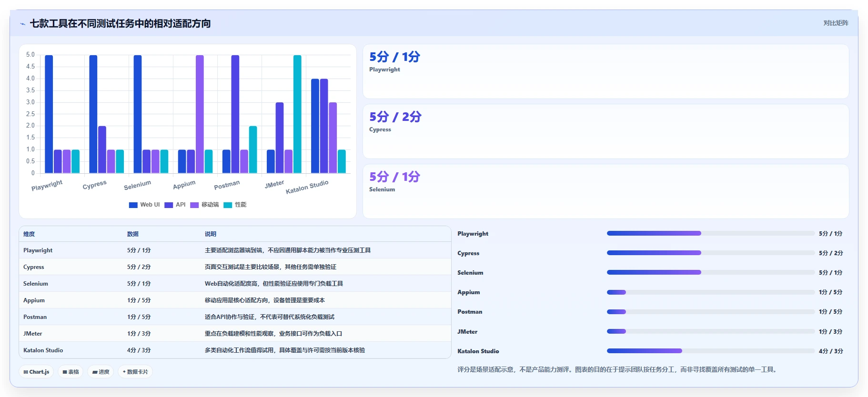Click the footnote text starting 评分是场景适配示意

(618, 369)
